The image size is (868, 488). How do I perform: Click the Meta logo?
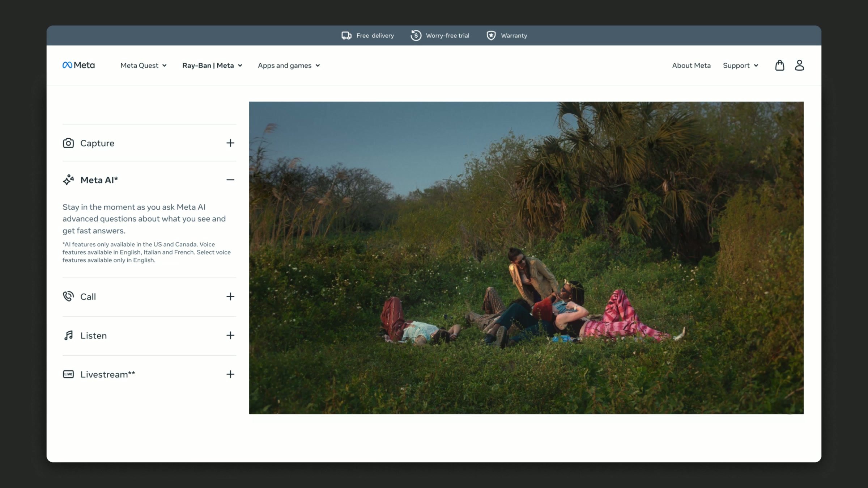pos(78,65)
